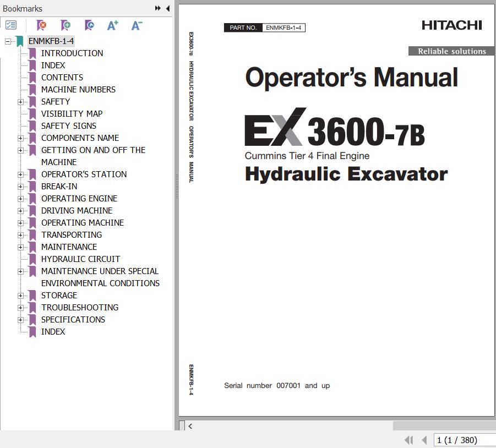Click the delete bookmark icon

(x=41, y=25)
